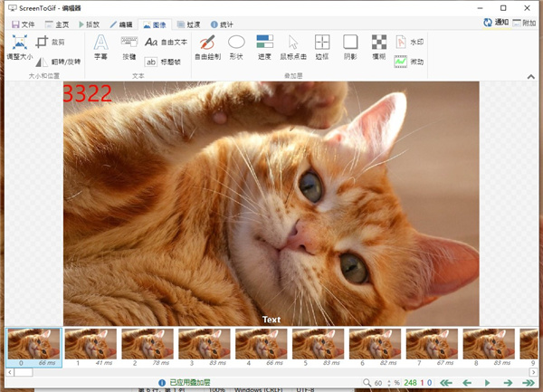This screenshot has width=543, height=392.
Task: Apply the Border (边框) tool
Action: pyautogui.click(x=322, y=46)
